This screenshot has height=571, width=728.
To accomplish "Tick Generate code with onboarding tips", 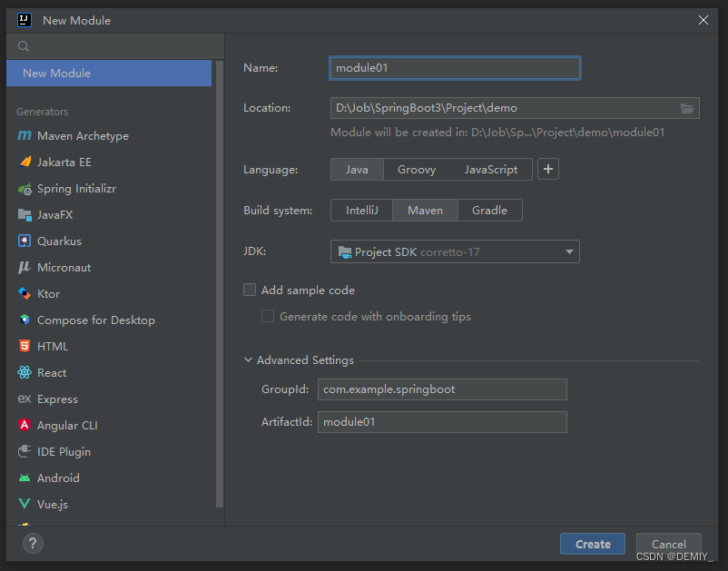I will (x=268, y=316).
